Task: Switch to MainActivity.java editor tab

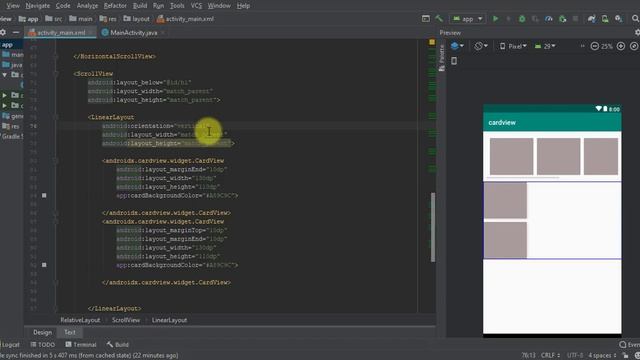Action: 134,33
